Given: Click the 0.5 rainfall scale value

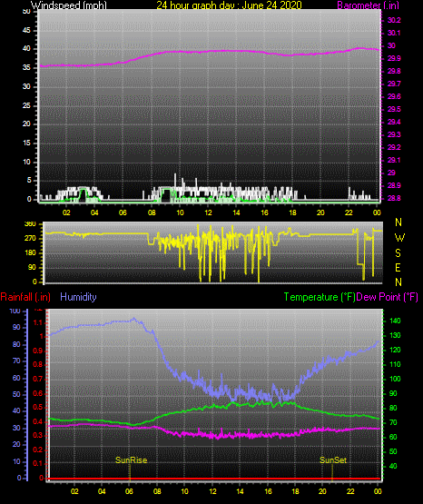Looking at the screenshot, I should pos(38,407).
